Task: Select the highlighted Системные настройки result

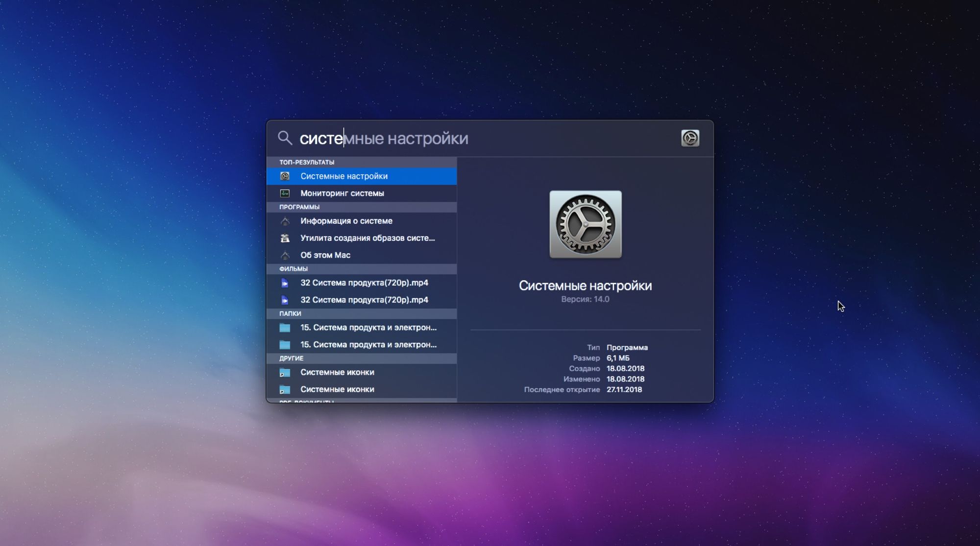Action: pyautogui.click(x=362, y=176)
